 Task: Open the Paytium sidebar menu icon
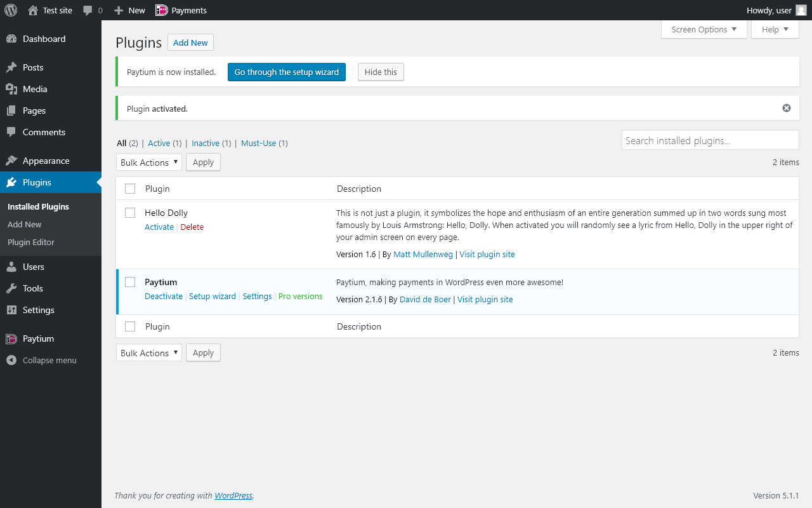11,338
